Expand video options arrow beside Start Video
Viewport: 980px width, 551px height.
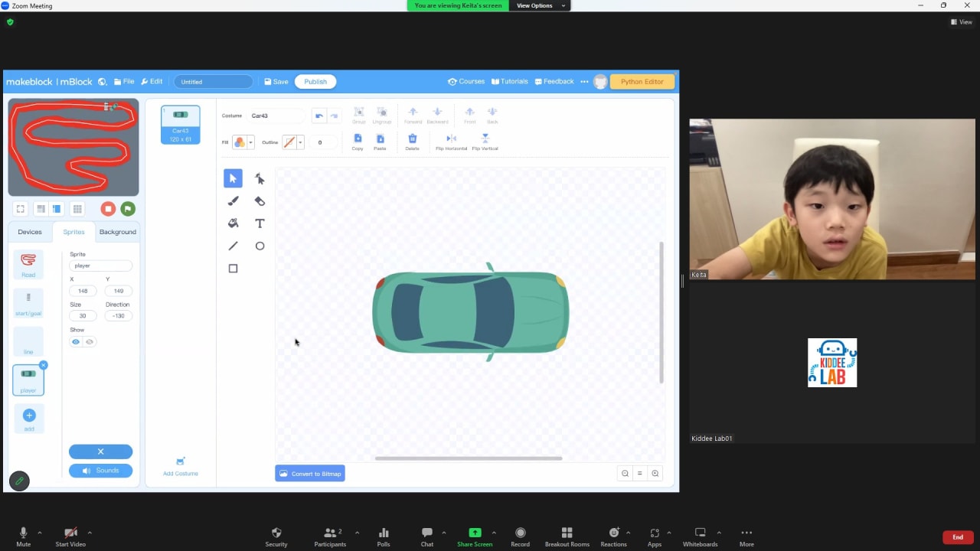click(x=90, y=533)
